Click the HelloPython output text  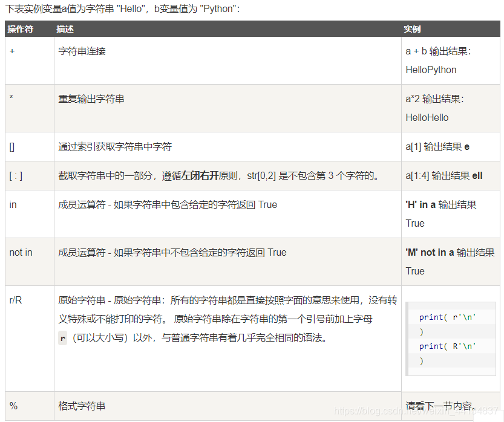[x=431, y=70]
